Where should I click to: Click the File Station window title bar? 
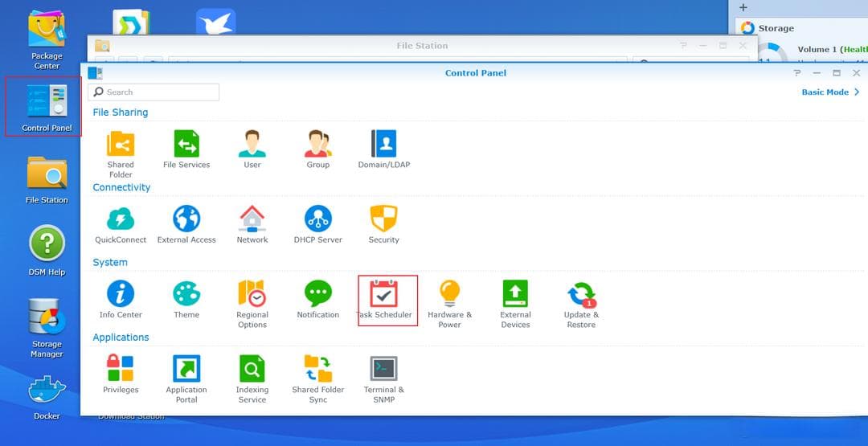click(x=422, y=45)
